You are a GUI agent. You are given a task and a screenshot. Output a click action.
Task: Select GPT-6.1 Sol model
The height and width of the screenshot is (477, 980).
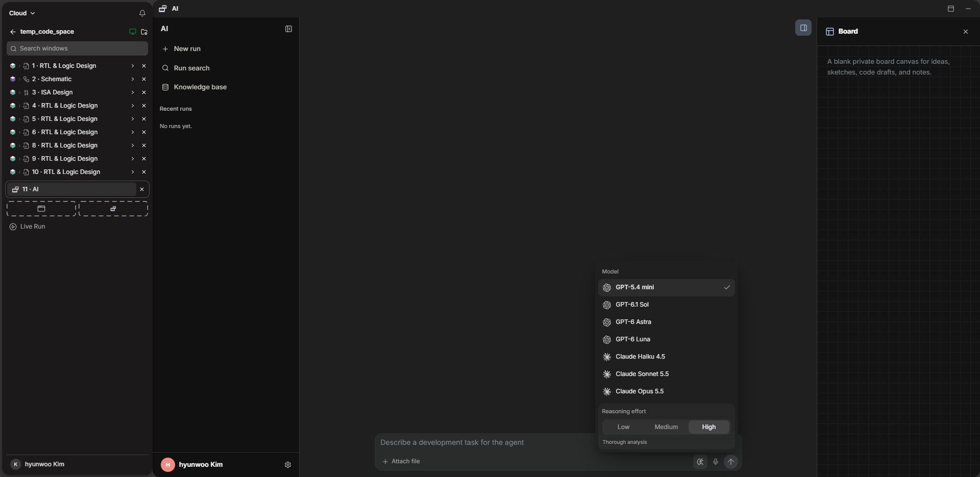666,305
